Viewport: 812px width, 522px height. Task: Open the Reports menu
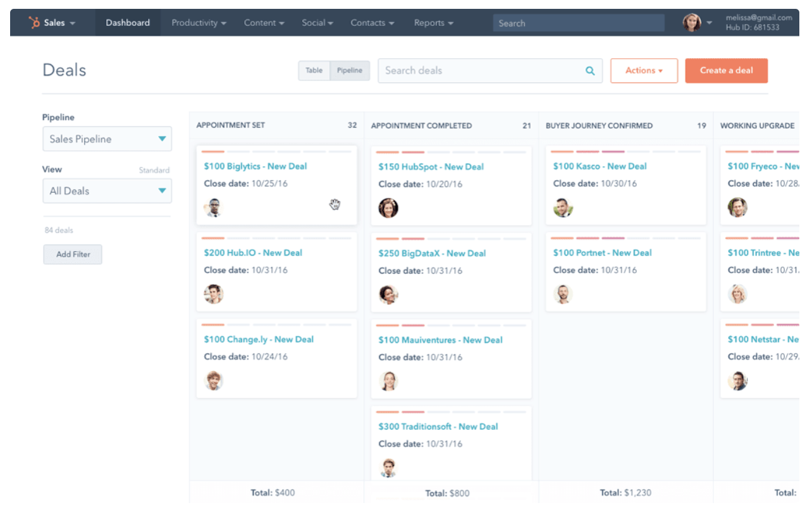pos(433,23)
